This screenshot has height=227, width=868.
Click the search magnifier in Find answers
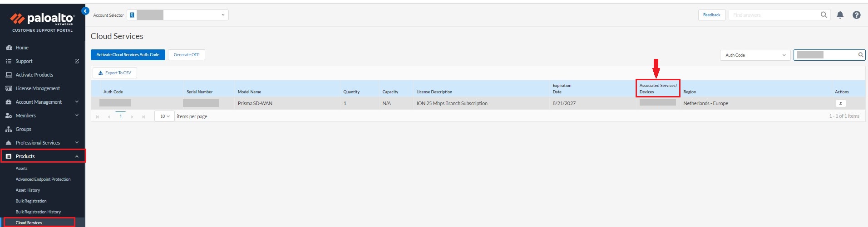(x=824, y=15)
